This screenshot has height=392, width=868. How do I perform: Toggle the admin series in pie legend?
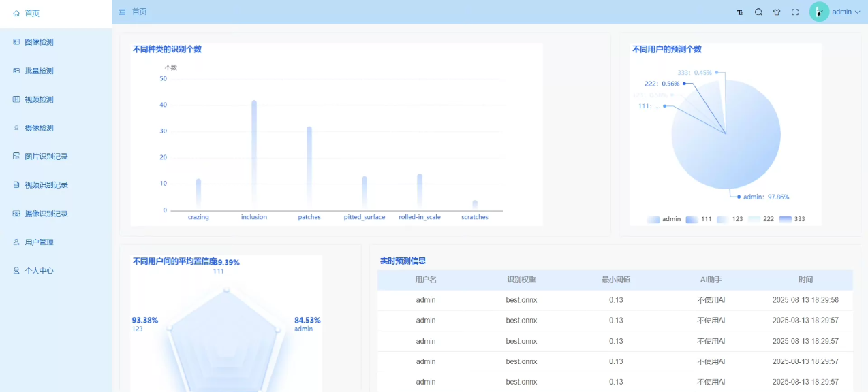pyautogui.click(x=664, y=219)
